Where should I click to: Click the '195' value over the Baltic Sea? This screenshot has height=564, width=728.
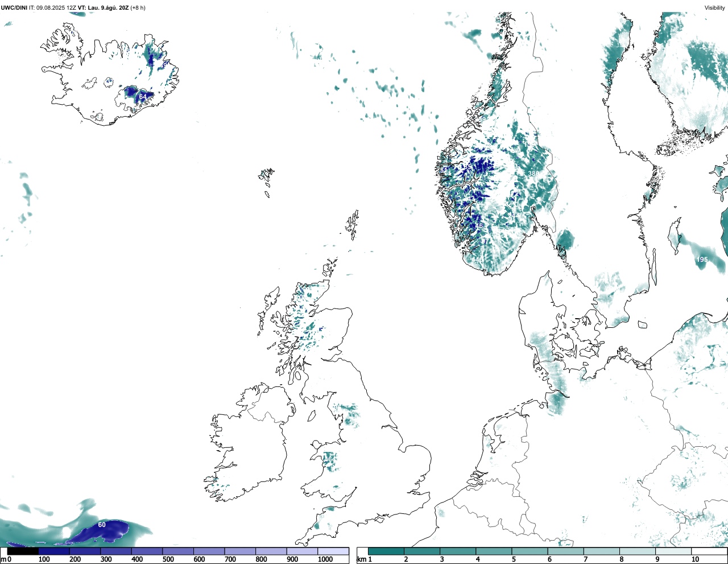click(x=702, y=260)
